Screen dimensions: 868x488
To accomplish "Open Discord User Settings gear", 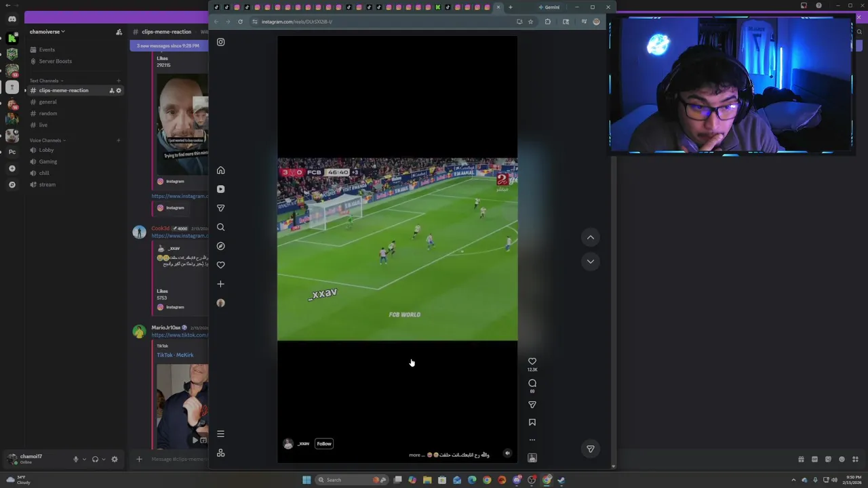I will pos(115,459).
